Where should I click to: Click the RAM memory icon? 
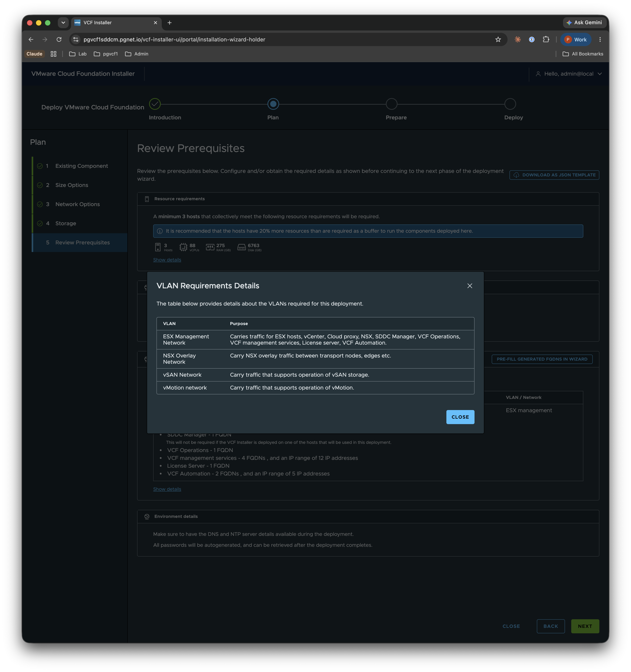210,247
